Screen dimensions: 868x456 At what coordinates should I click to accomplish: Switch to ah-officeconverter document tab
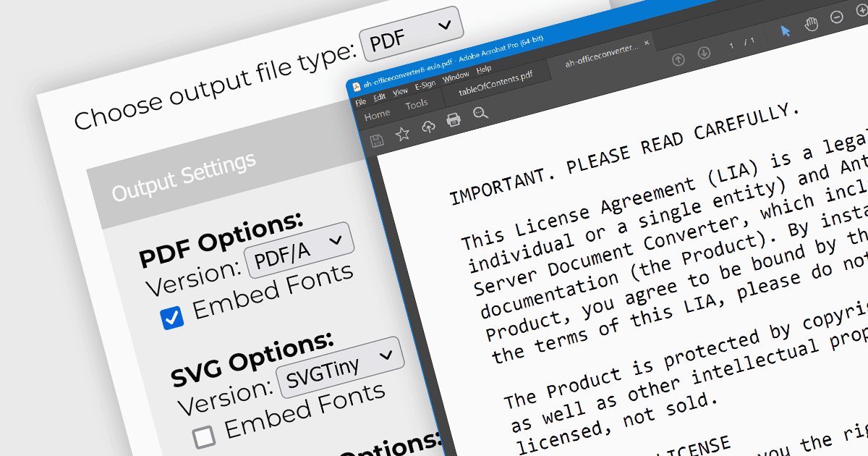[603, 54]
